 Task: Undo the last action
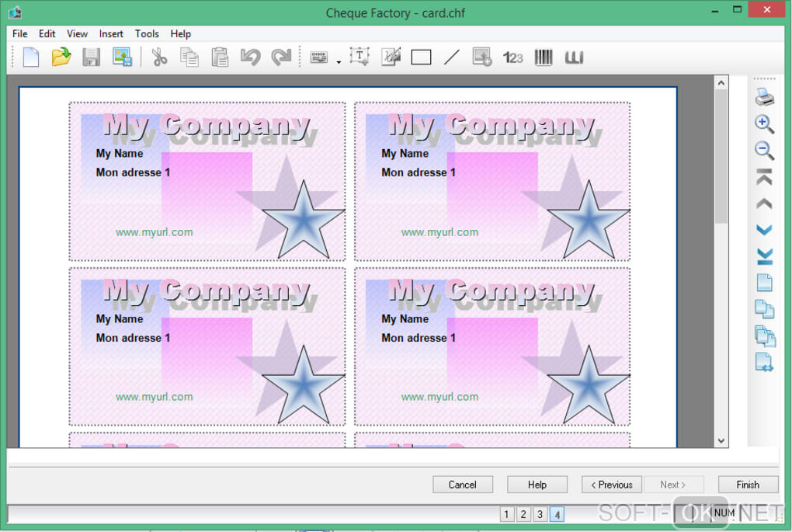pos(251,57)
